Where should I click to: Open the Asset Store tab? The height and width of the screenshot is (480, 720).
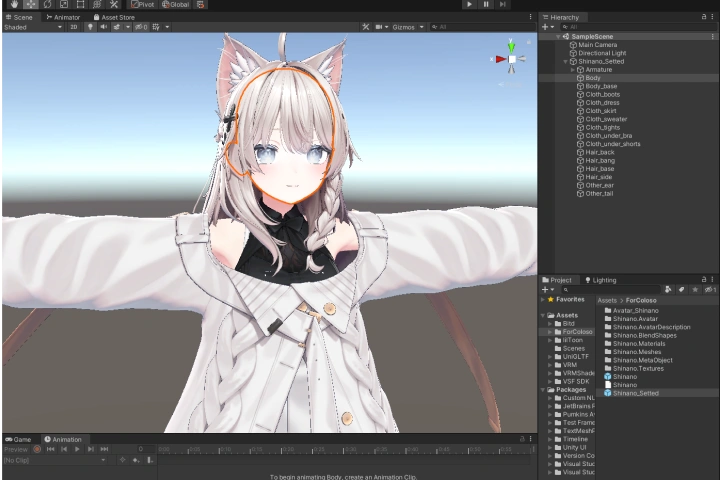click(114, 17)
